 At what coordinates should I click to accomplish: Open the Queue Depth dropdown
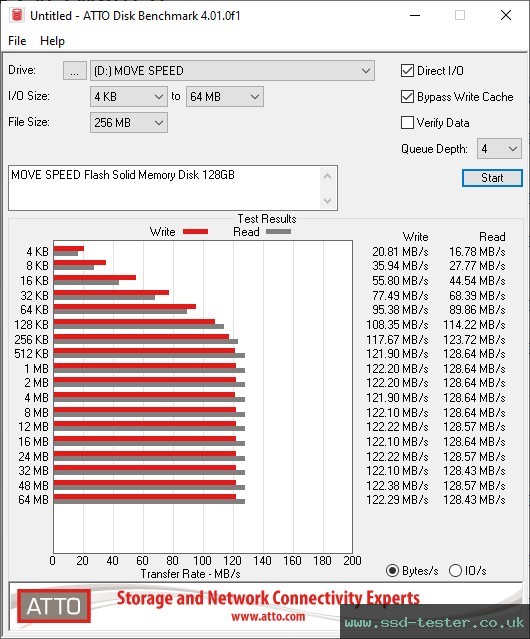pos(499,149)
